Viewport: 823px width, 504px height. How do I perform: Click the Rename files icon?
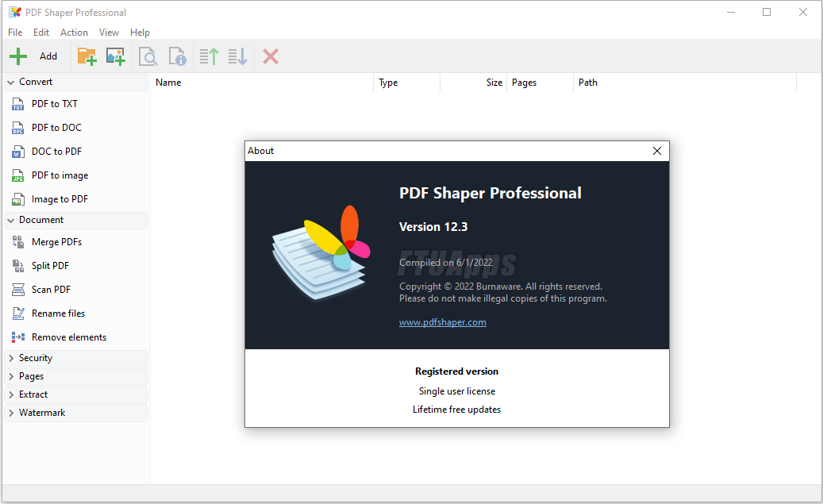[x=17, y=314]
